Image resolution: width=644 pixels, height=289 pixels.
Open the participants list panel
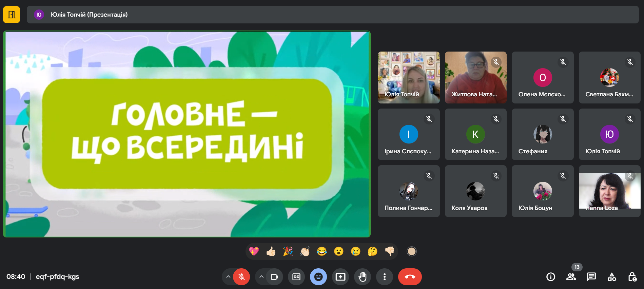tap(571, 277)
